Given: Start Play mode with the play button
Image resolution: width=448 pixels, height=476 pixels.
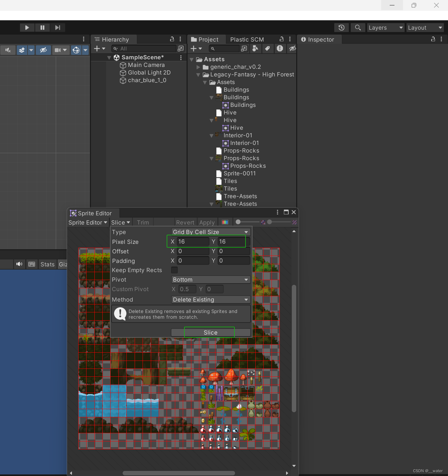Looking at the screenshot, I should tap(27, 28).
